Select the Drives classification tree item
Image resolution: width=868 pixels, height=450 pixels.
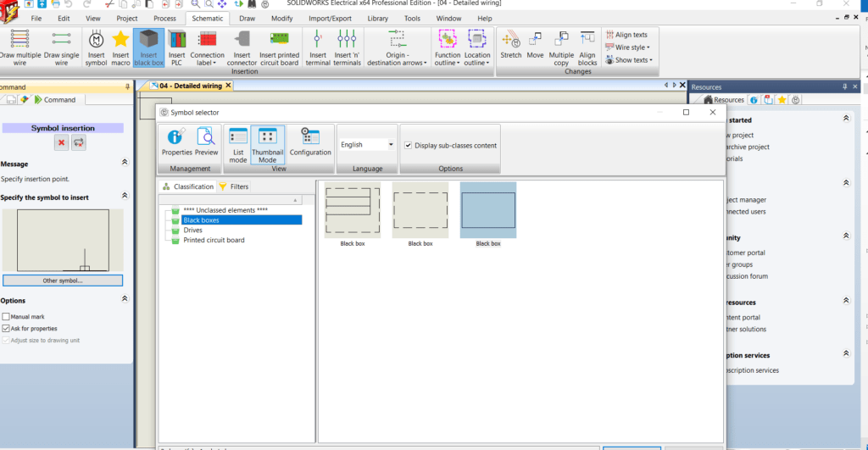[x=192, y=231]
